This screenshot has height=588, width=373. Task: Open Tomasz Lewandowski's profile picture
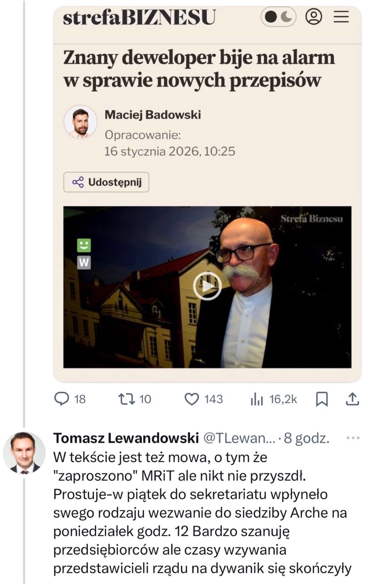(24, 453)
